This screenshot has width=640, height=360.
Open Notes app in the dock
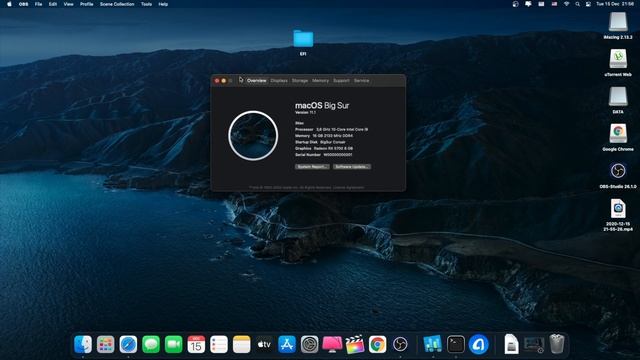(242, 344)
